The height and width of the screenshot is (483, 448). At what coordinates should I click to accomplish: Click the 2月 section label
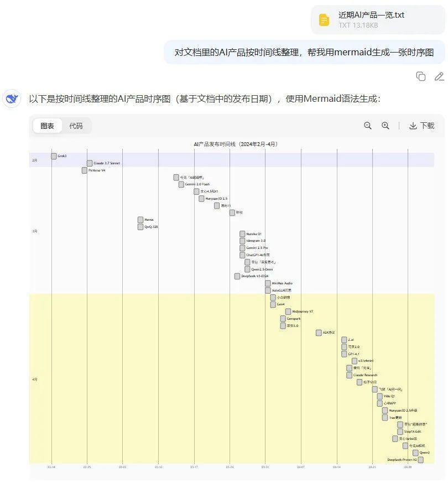click(34, 160)
